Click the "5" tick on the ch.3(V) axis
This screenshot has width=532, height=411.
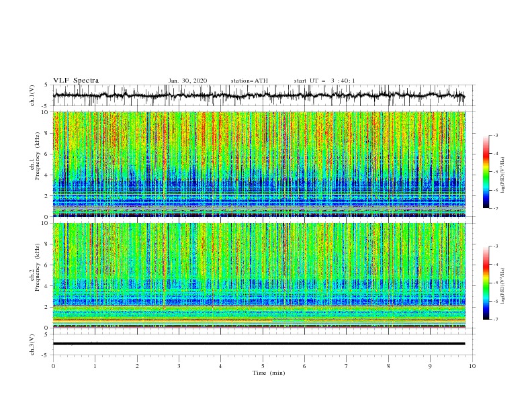pyautogui.click(x=46, y=334)
